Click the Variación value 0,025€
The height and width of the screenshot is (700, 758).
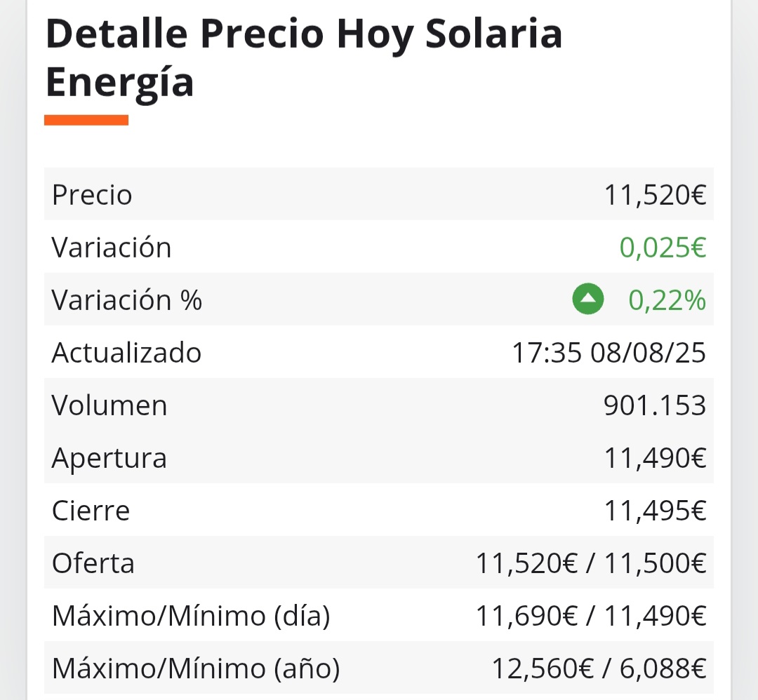[x=663, y=248]
